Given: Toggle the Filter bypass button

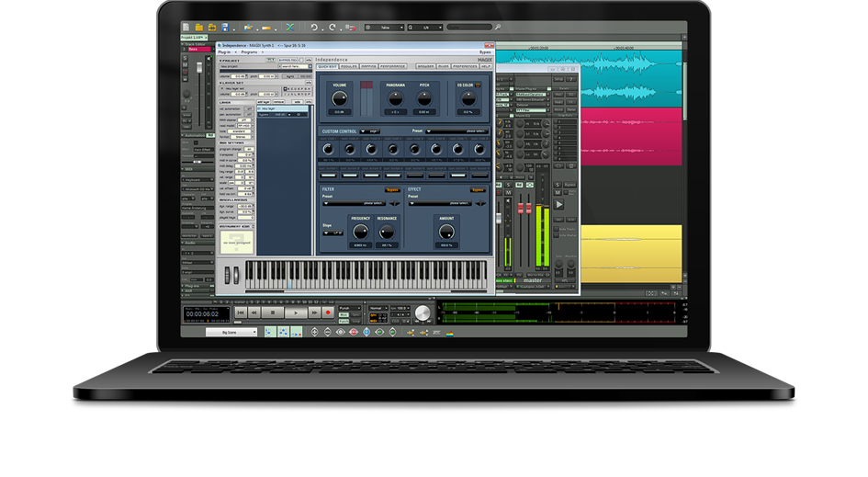Looking at the screenshot, I should coord(392,190).
